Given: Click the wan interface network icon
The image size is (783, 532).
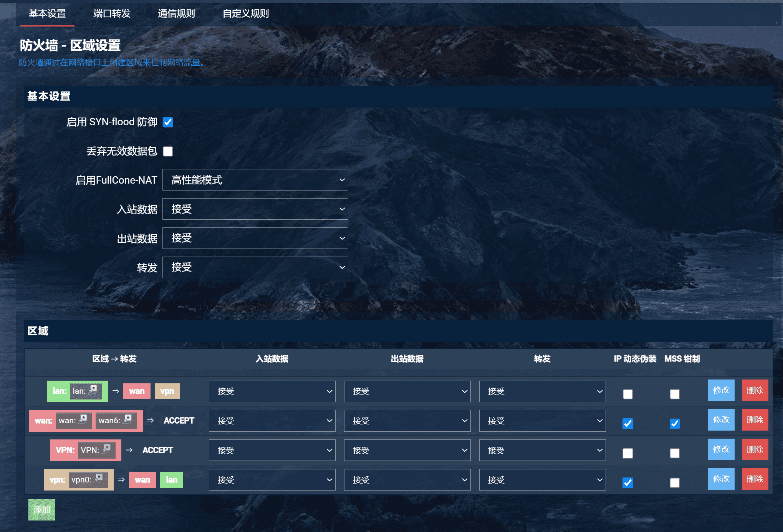Looking at the screenshot, I should (83, 420).
